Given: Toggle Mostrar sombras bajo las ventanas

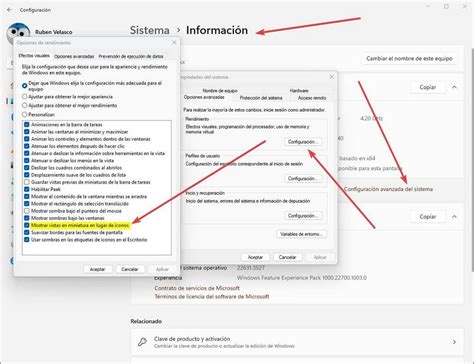Looking at the screenshot, I should pyautogui.click(x=27, y=218).
